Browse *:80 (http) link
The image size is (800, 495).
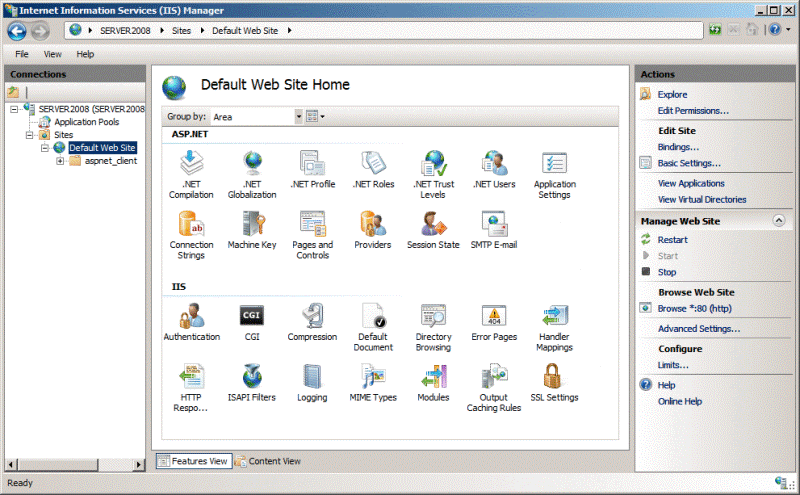[694, 309]
